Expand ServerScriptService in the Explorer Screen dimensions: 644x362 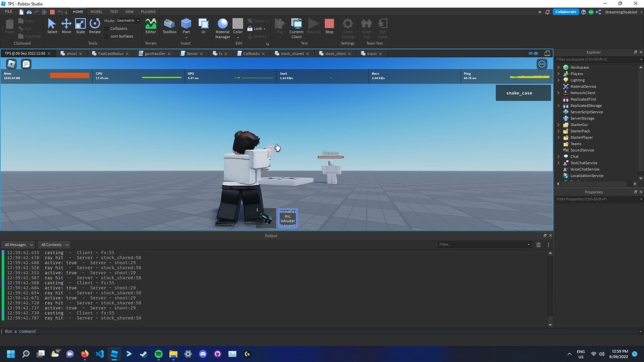[558, 112]
